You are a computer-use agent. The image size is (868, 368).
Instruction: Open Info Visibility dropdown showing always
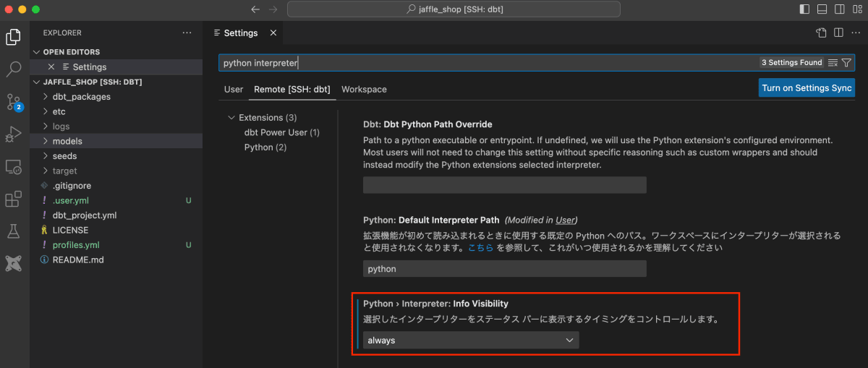coord(471,340)
